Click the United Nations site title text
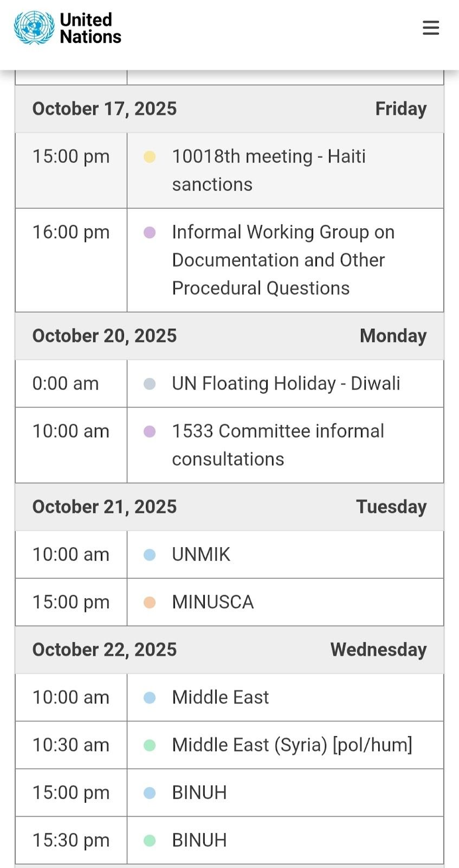 tap(90, 28)
